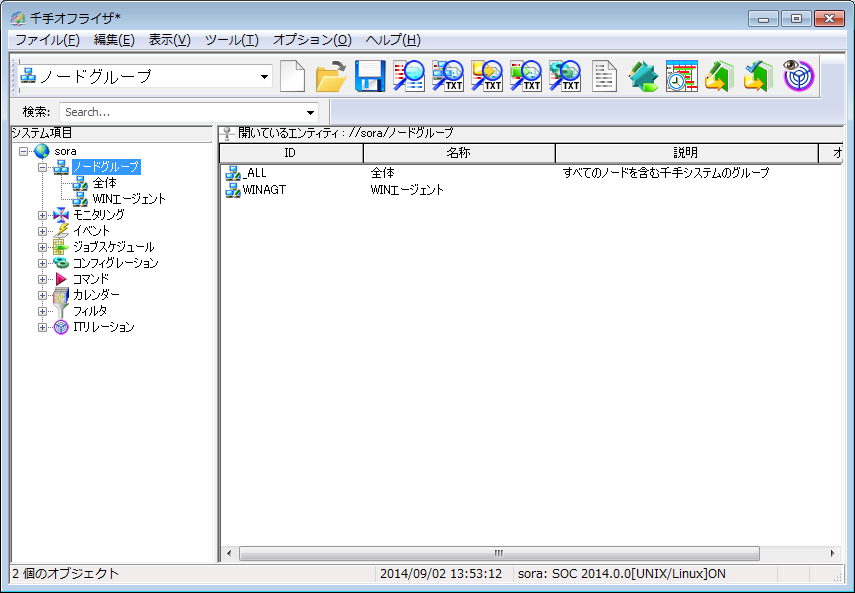Click the magnifier over list search icon
This screenshot has height=593, width=855.
point(408,76)
